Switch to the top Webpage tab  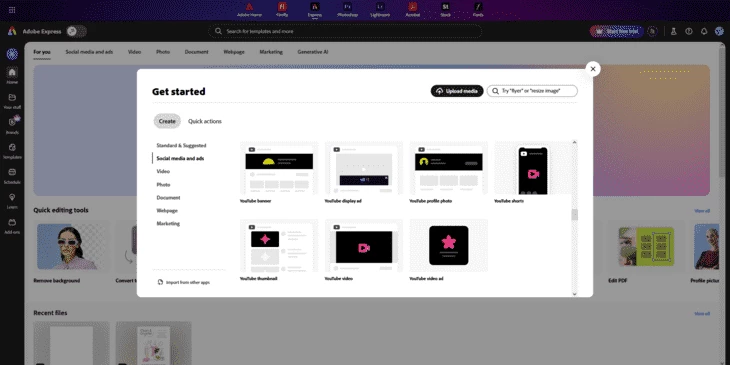tap(234, 52)
